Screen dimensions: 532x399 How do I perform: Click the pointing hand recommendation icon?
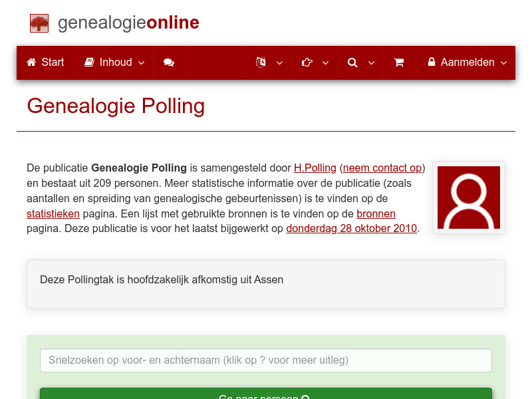307,63
